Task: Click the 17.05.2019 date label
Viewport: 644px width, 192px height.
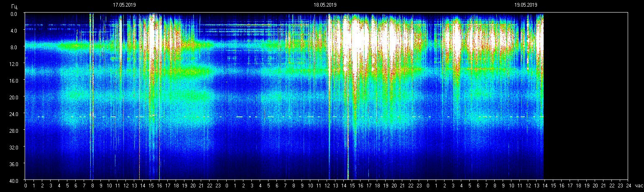Action: [x=124, y=5]
